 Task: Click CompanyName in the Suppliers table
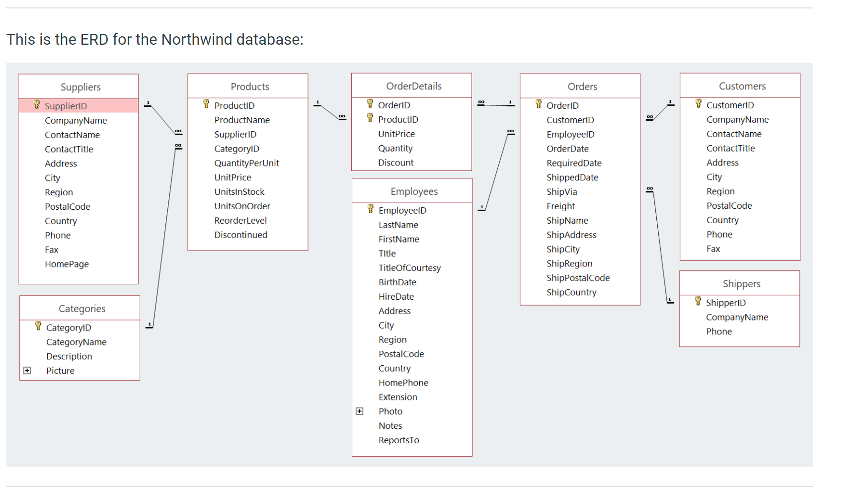tap(76, 121)
